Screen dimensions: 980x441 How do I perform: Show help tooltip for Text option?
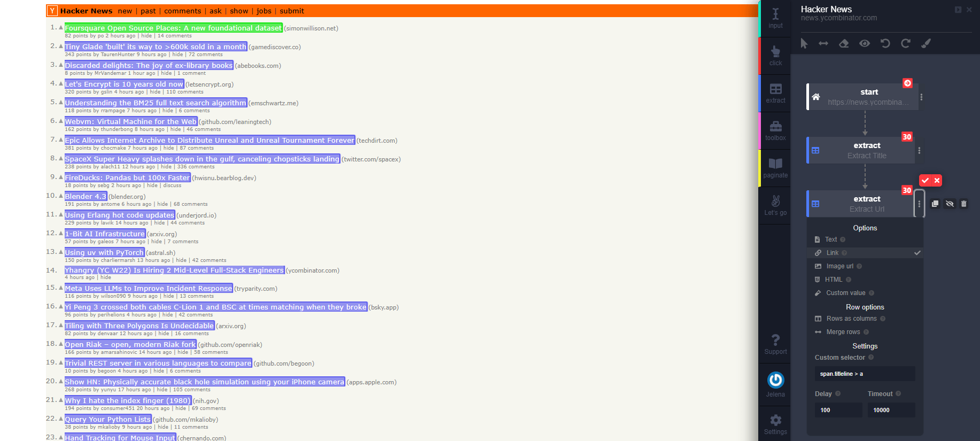click(x=843, y=239)
